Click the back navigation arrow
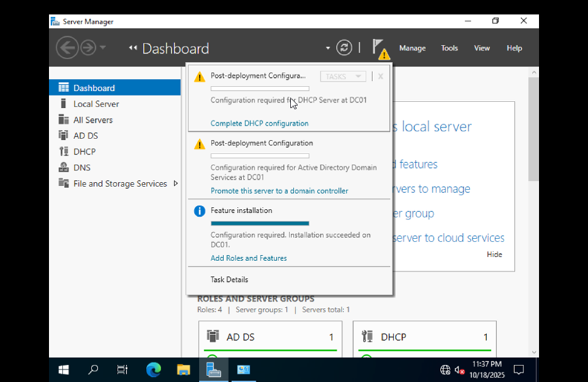 (67, 47)
